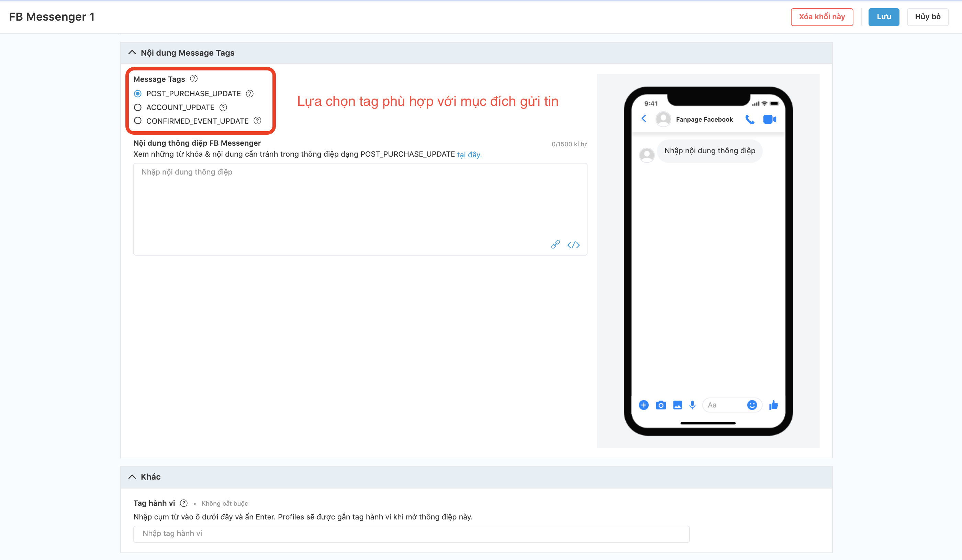Viewport: 962px width, 560px height.
Task: Collapse the Khác section
Action: 132,477
